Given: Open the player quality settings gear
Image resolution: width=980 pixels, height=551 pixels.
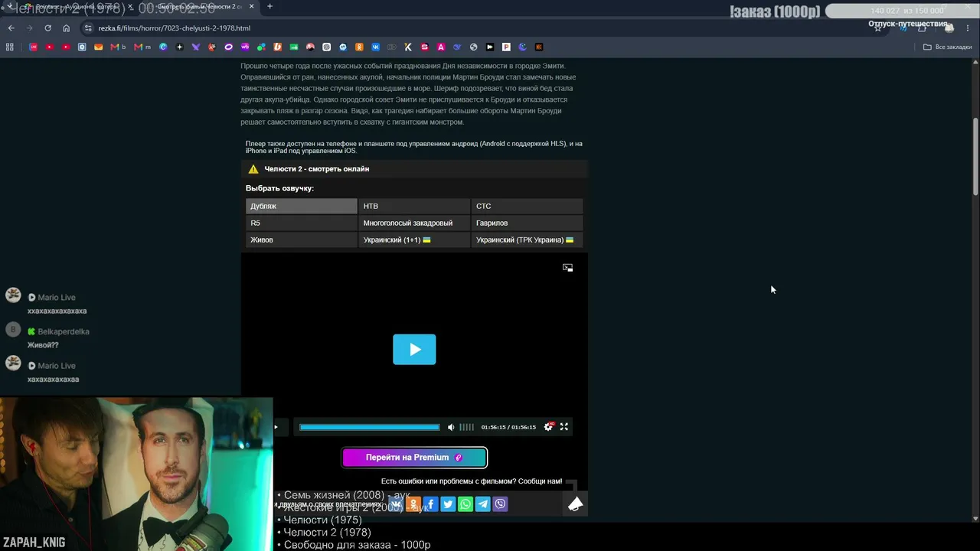Looking at the screenshot, I should coord(547,427).
